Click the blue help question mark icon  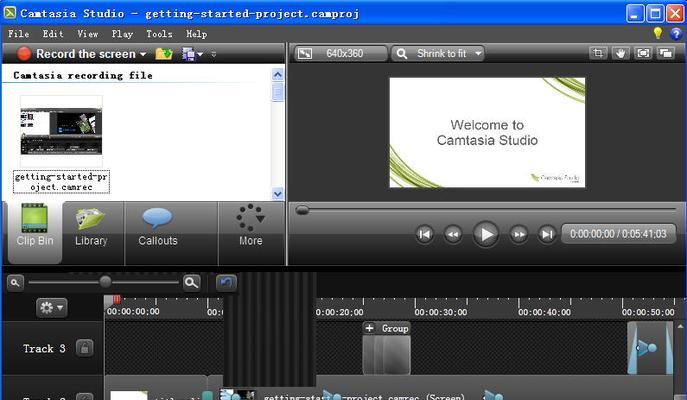[676, 33]
